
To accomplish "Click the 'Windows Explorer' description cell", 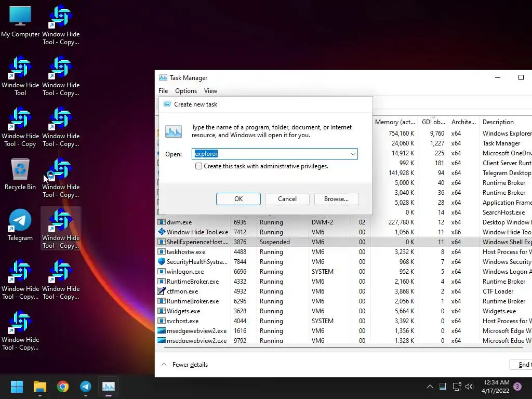I will point(507,134).
